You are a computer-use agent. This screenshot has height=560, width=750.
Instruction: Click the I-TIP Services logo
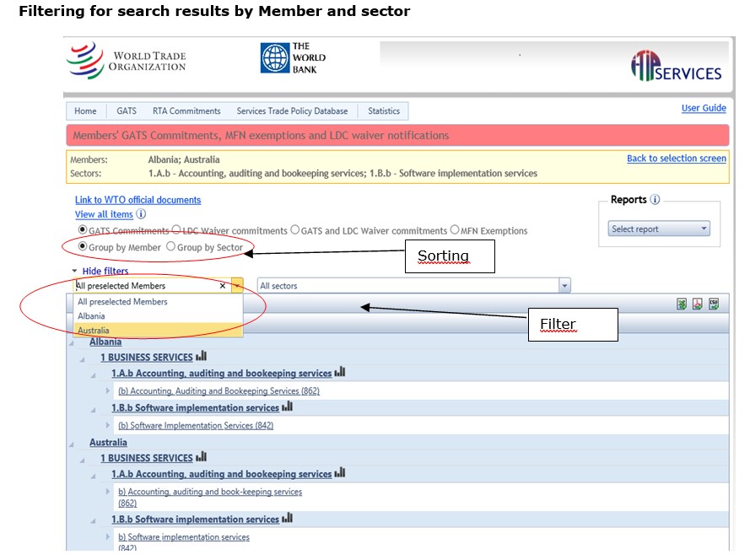tap(676, 66)
